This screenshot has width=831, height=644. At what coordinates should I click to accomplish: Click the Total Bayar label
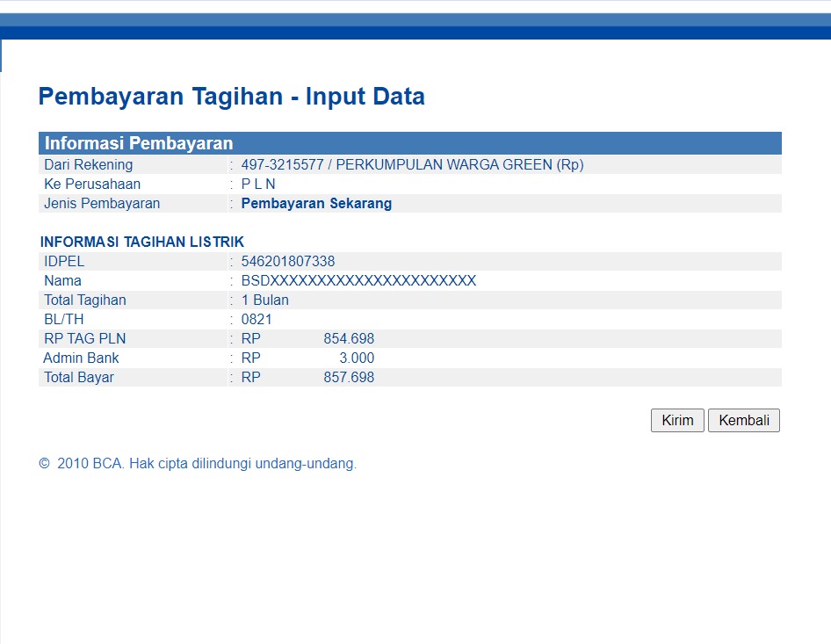pyautogui.click(x=79, y=378)
